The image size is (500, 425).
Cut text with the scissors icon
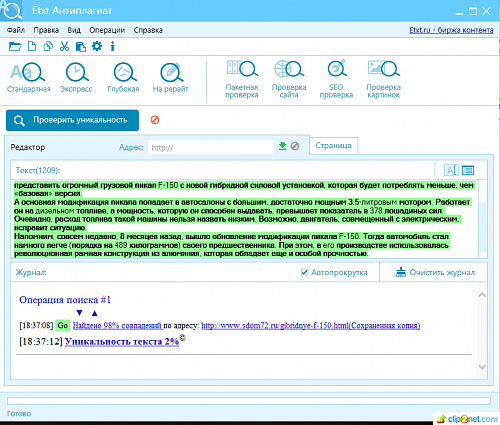pyautogui.click(x=64, y=46)
